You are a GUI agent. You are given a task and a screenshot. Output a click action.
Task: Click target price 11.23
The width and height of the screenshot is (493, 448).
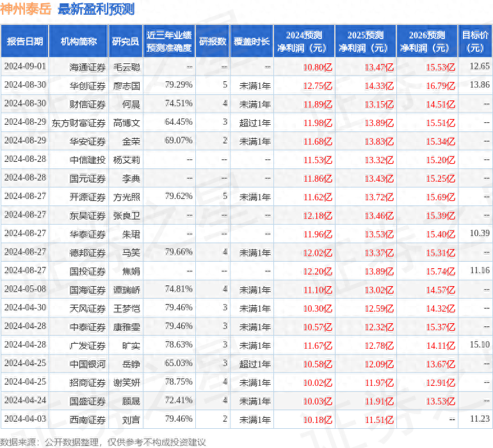pos(480,419)
